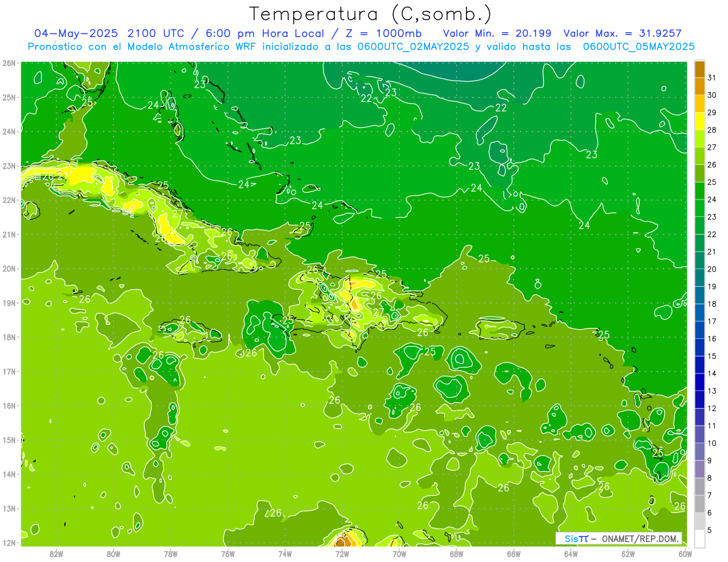
Task: Click the "70W" longitude axis label
Action: pos(399,554)
